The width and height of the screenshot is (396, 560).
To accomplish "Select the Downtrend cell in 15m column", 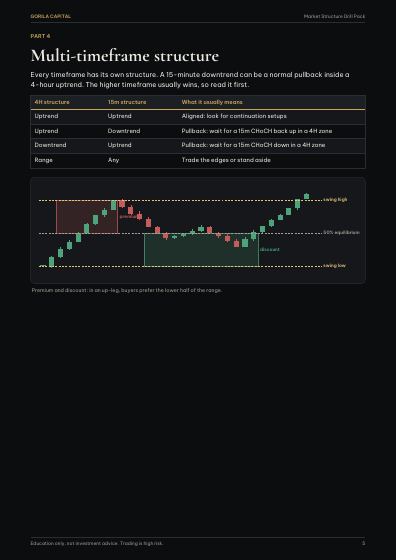I will [124, 131].
